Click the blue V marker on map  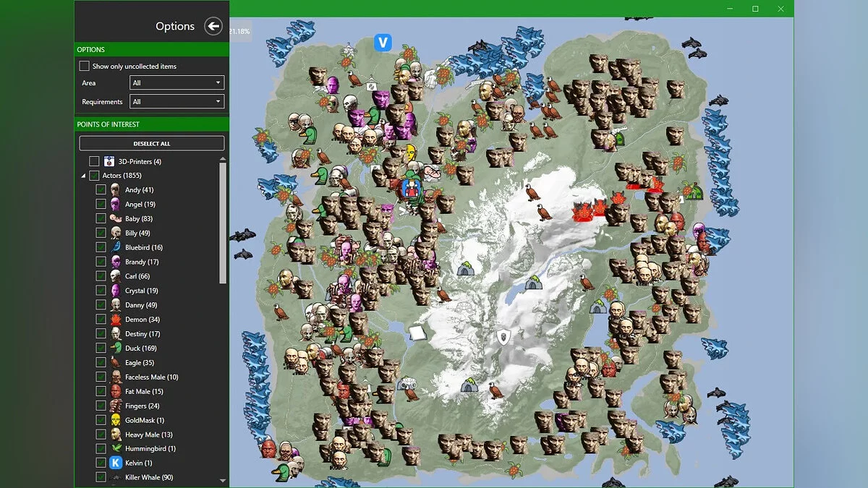point(383,43)
